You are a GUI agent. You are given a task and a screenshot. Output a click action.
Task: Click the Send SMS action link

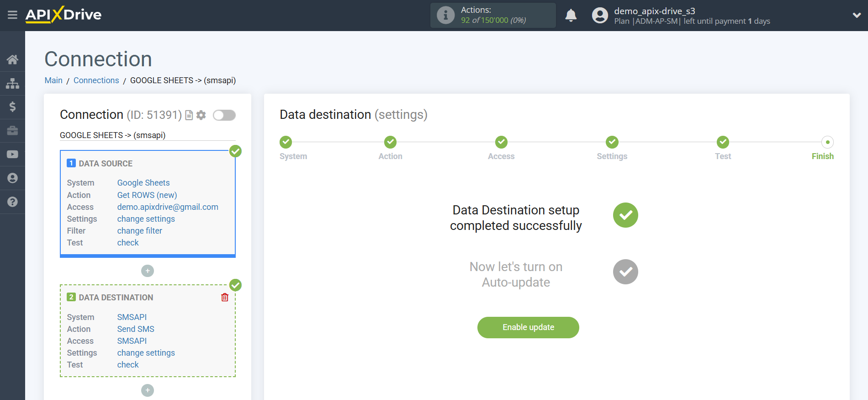click(136, 329)
